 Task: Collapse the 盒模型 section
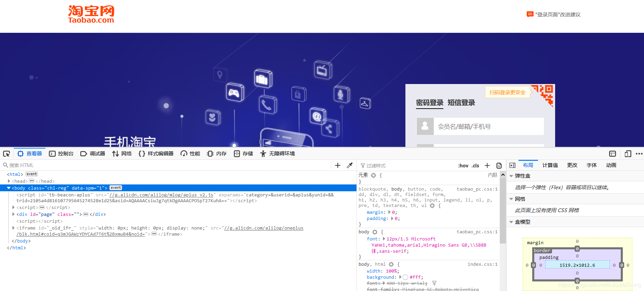tap(511, 222)
